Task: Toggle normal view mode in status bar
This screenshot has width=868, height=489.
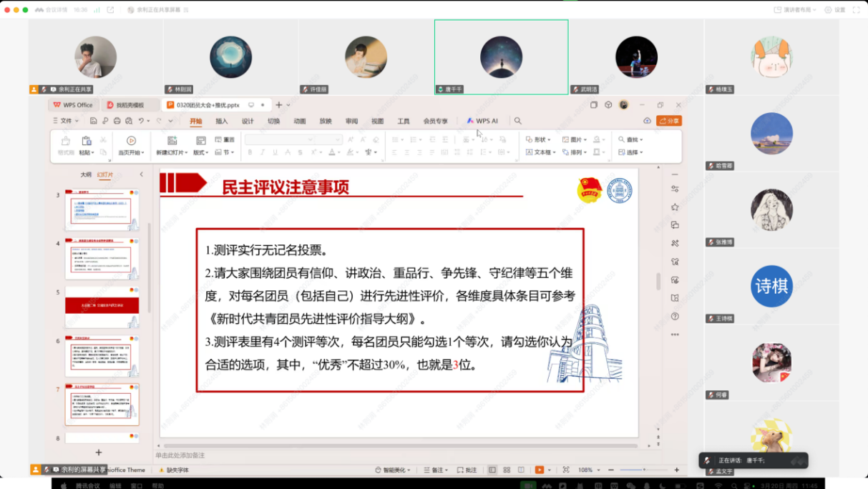Action: 492,470
